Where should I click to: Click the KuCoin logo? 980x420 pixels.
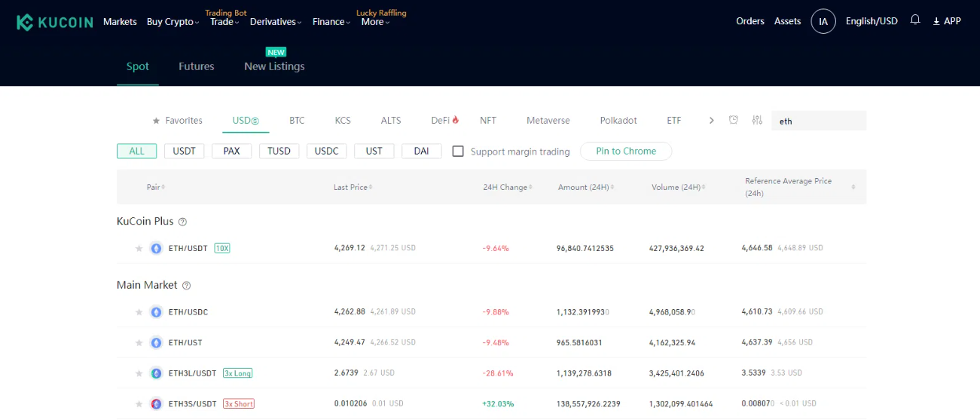[55, 22]
